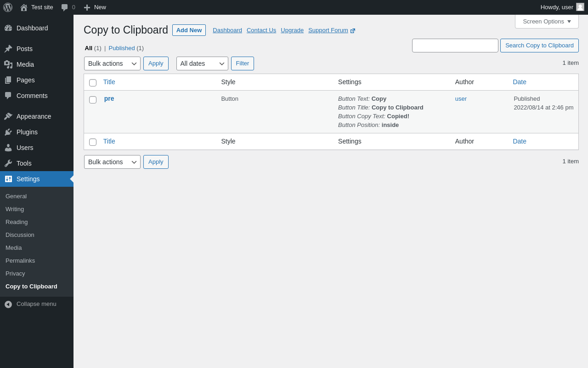
Task: Open the Dashboard menu item
Action: [x=37, y=28]
